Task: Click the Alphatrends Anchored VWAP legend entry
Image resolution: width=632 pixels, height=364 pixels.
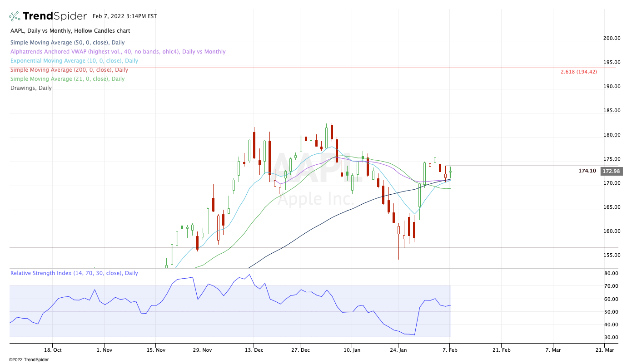Action: tap(118, 52)
